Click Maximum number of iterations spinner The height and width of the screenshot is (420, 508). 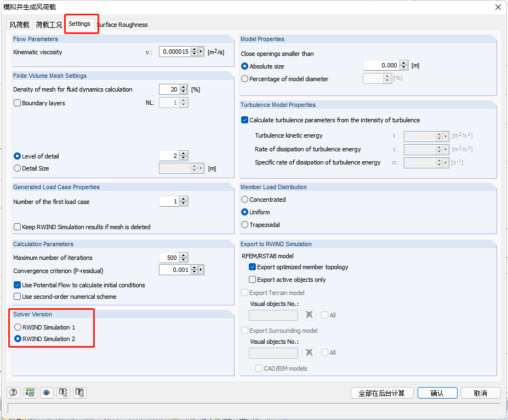tap(184, 258)
